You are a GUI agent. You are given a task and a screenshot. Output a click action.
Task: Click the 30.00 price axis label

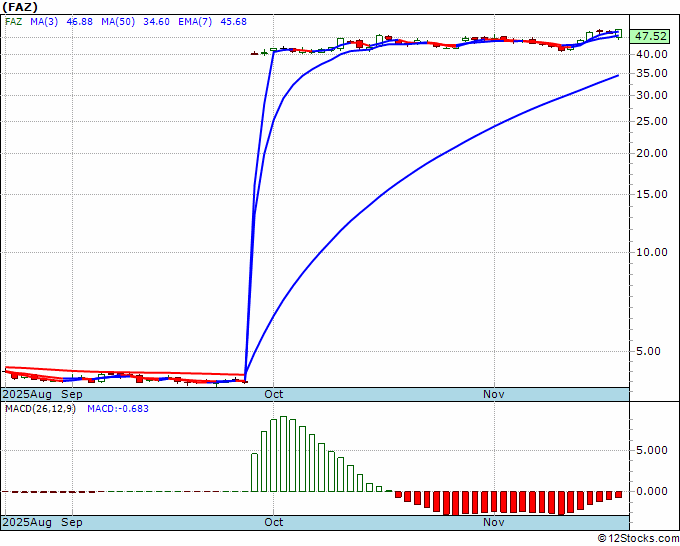[652, 95]
